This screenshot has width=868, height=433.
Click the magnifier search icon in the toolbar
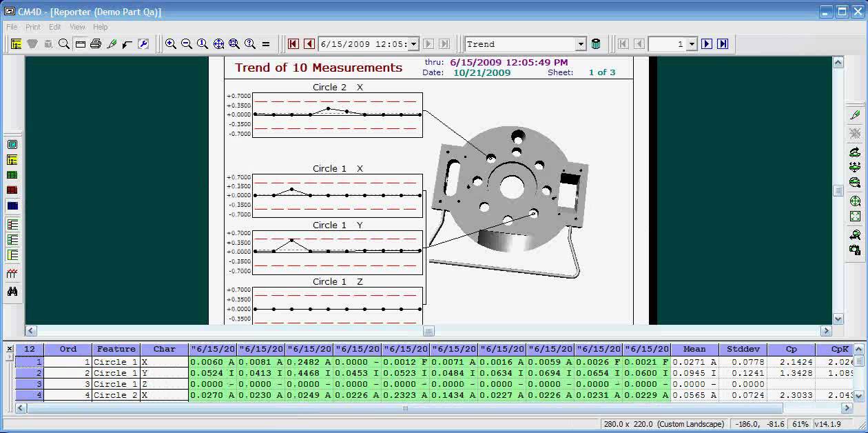(64, 44)
